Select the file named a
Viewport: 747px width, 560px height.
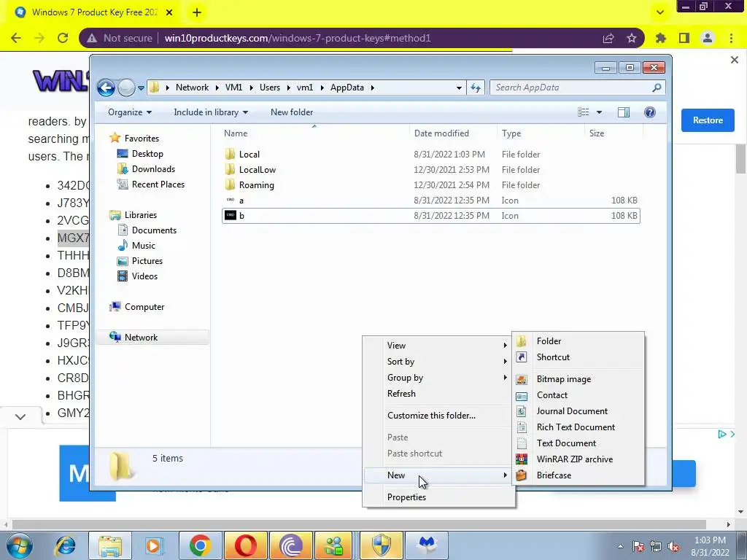pyautogui.click(x=431, y=200)
